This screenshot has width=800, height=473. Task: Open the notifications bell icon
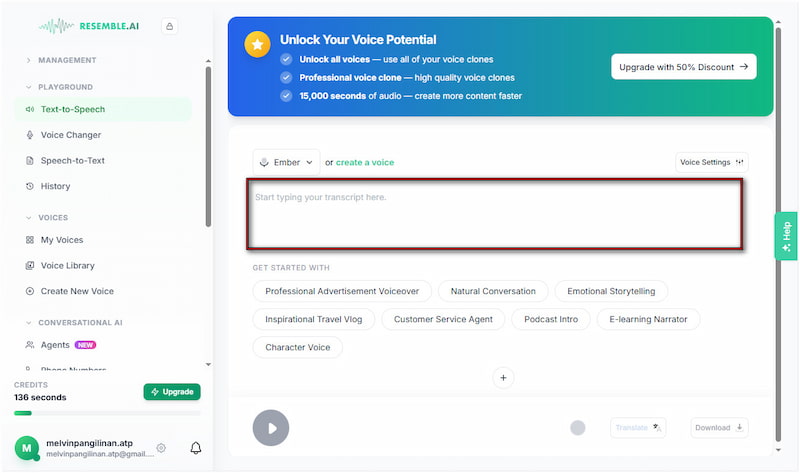[x=196, y=448]
